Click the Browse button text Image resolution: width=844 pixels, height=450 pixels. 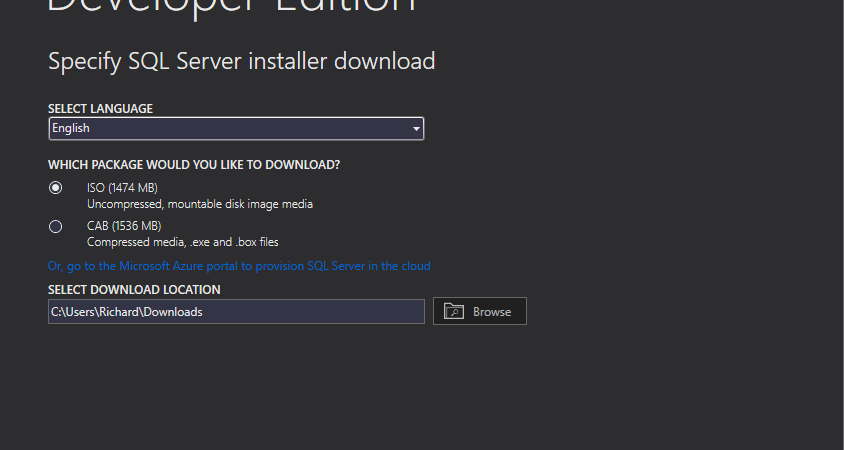pyautogui.click(x=492, y=312)
